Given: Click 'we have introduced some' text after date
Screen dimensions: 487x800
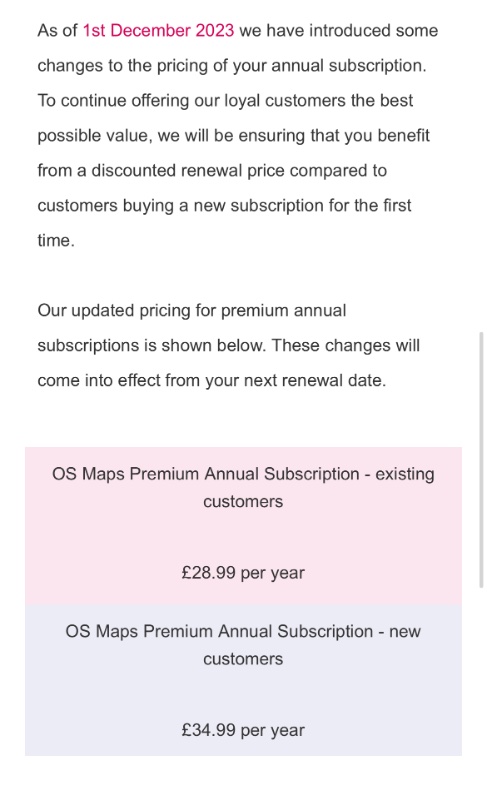Looking at the screenshot, I should (339, 31).
